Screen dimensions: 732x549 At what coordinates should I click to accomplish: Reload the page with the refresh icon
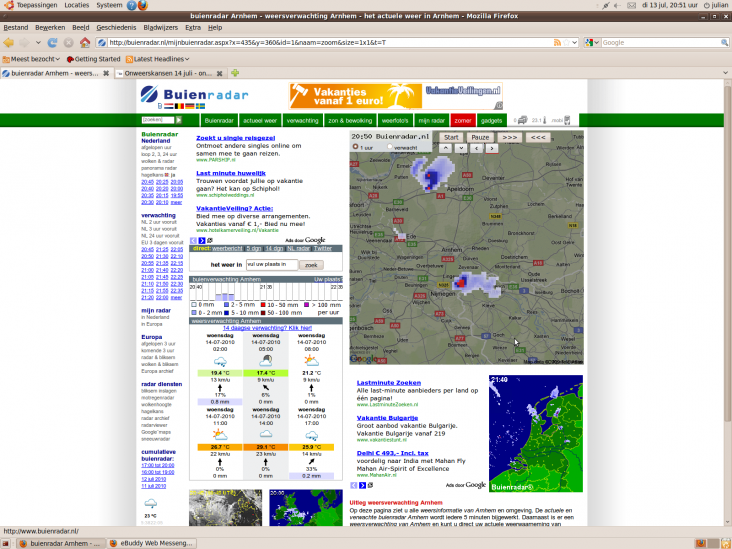(x=50, y=43)
